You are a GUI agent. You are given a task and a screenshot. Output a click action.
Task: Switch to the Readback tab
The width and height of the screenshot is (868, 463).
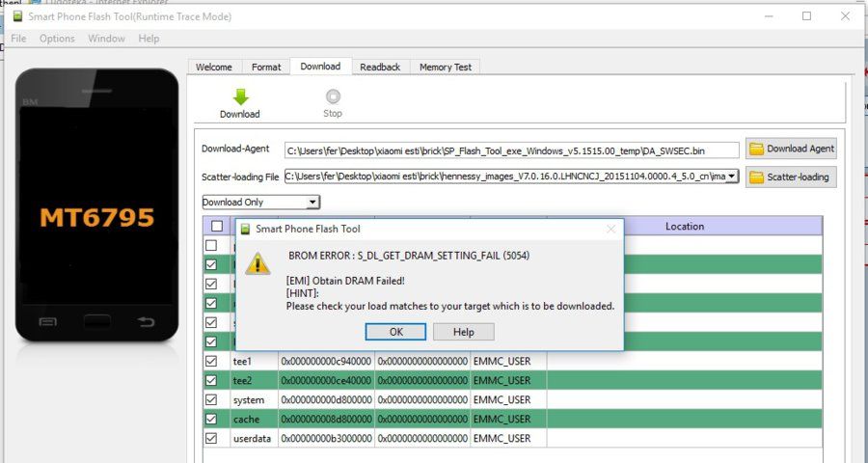pos(380,67)
